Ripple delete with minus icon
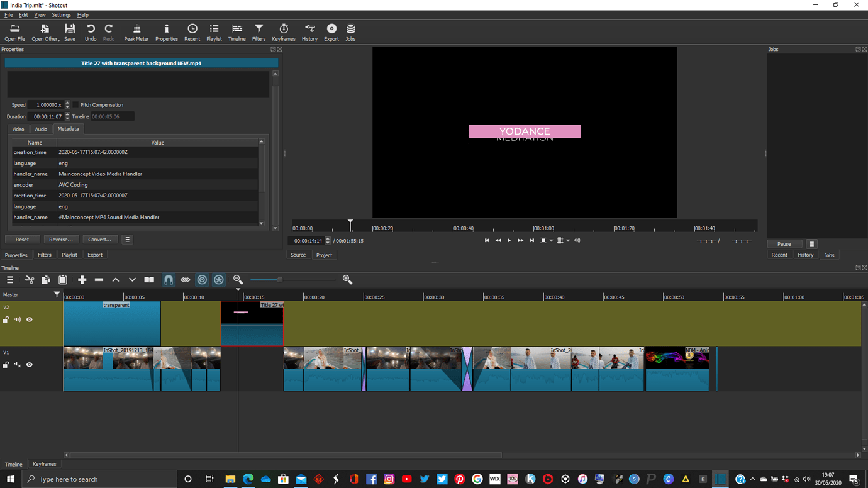The height and width of the screenshot is (488, 868). point(99,280)
